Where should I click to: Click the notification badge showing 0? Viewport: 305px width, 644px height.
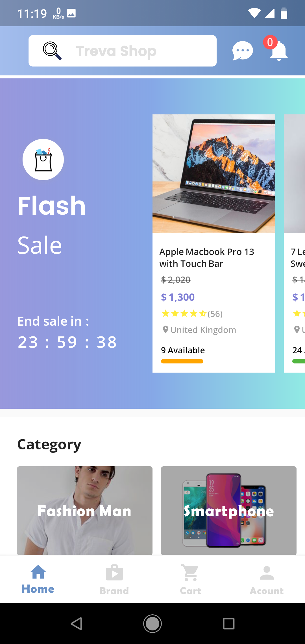tap(270, 43)
